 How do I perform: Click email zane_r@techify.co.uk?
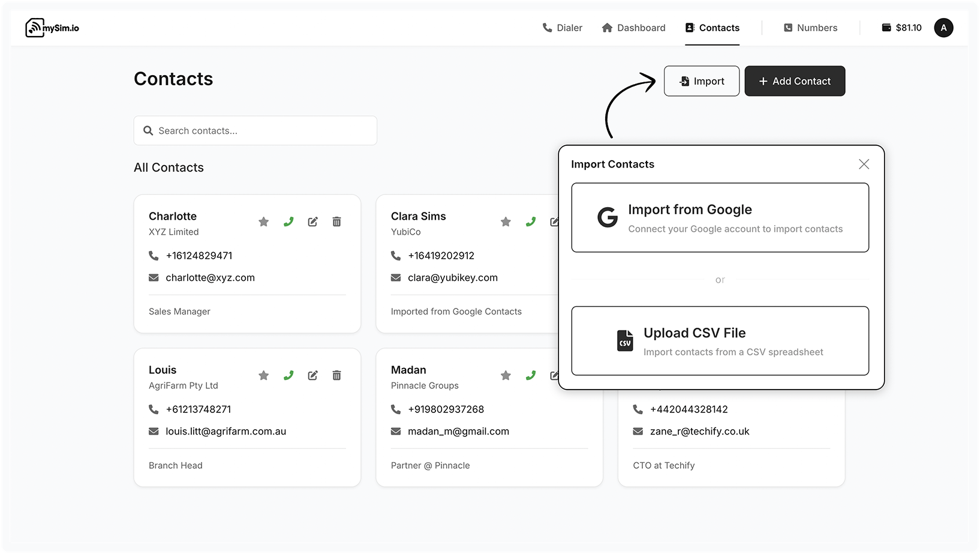tap(700, 432)
